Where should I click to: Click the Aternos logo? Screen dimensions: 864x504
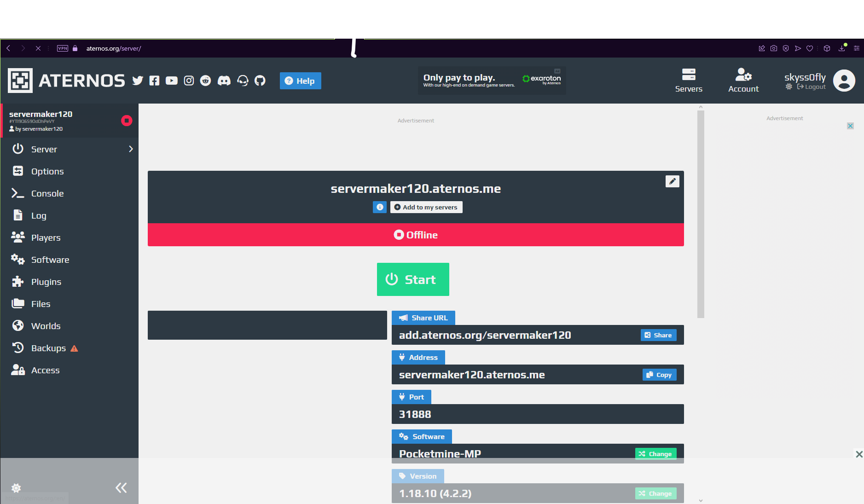pyautogui.click(x=66, y=81)
